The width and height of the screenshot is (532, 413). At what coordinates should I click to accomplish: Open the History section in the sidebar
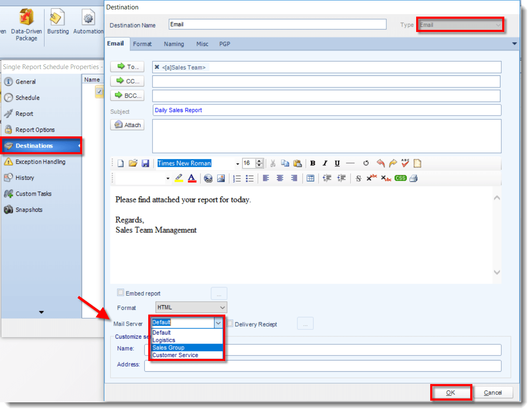point(26,177)
